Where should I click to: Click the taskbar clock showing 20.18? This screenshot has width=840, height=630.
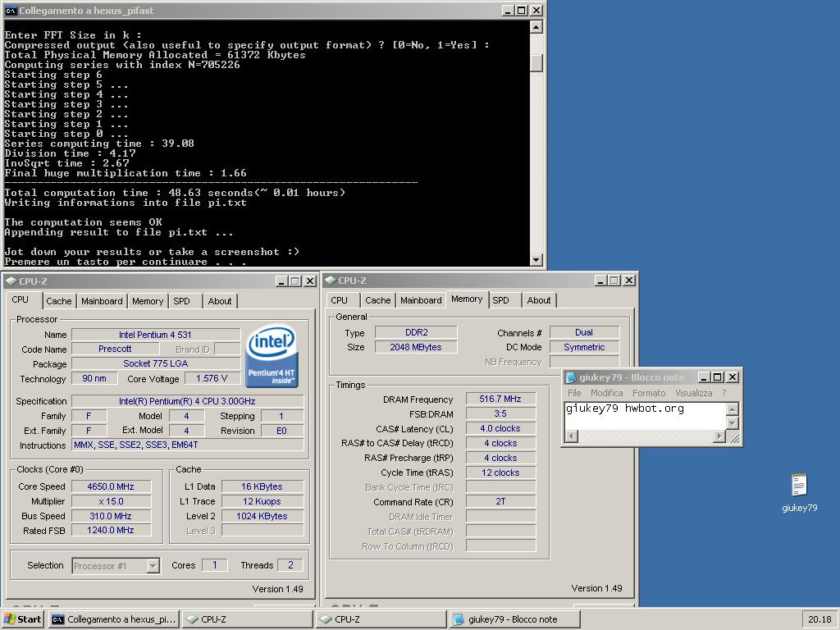tap(819, 619)
